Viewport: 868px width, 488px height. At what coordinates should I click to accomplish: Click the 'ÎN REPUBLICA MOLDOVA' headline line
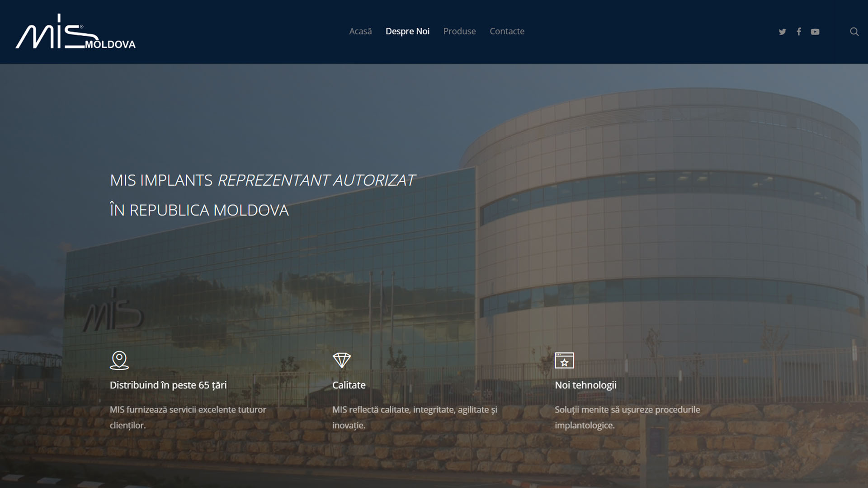(x=199, y=210)
